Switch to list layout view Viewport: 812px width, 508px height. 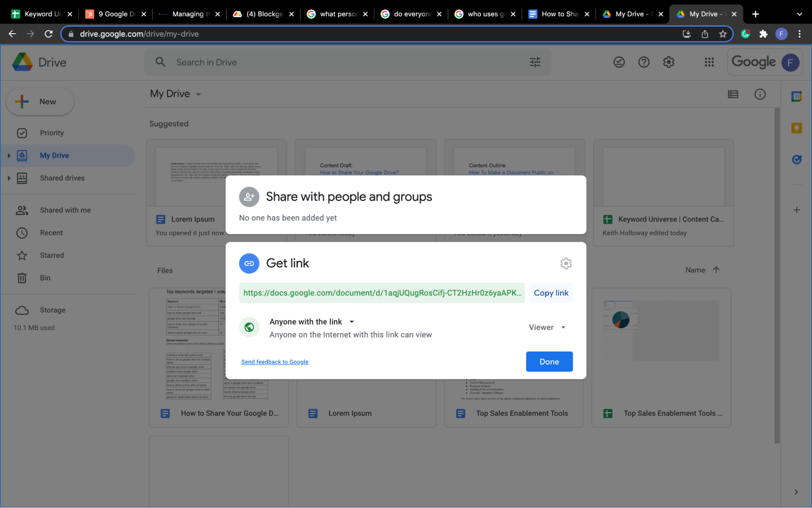pyautogui.click(x=733, y=94)
